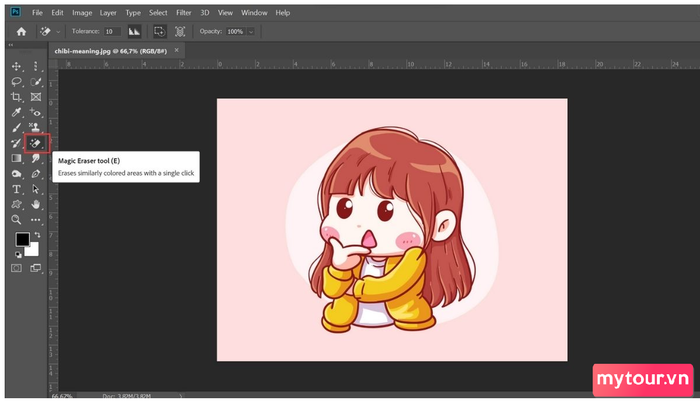The image size is (700, 405).
Task: Click the ruler origin corner box
Action: pyautogui.click(x=53, y=64)
